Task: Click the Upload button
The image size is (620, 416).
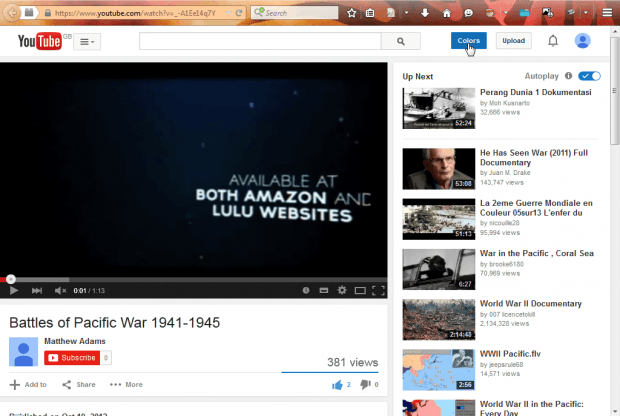Action: (513, 41)
